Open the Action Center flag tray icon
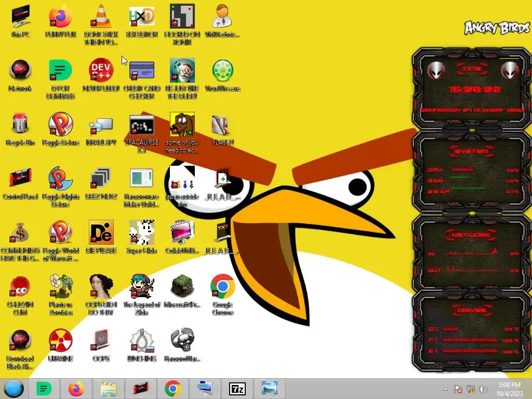The image size is (532, 399). [458, 389]
